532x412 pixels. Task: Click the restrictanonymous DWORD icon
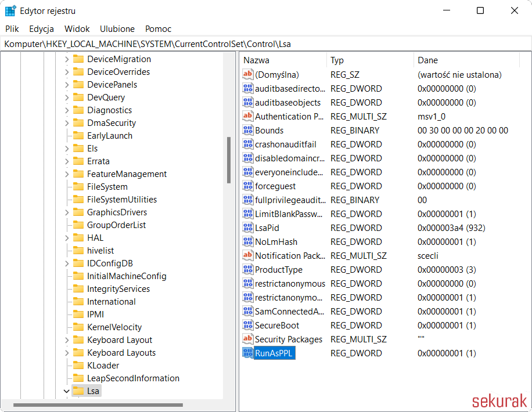point(247,283)
